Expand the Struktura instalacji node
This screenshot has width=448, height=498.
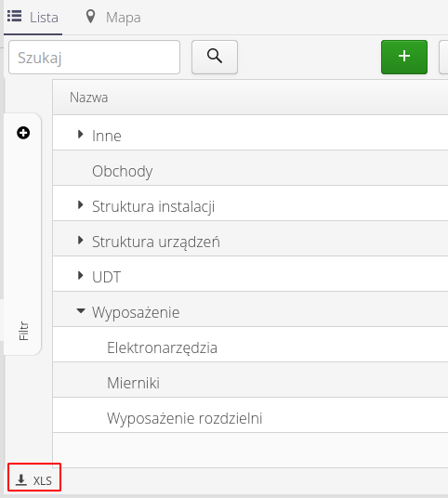pos(80,204)
